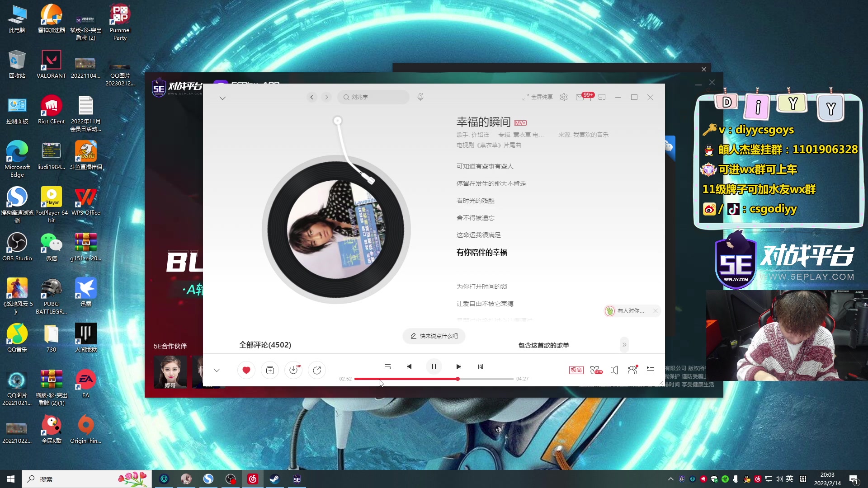Image resolution: width=868 pixels, height=488 pixels.
Task: Click the spinning vinyl album cover
Action: click(x=336, y=230)
